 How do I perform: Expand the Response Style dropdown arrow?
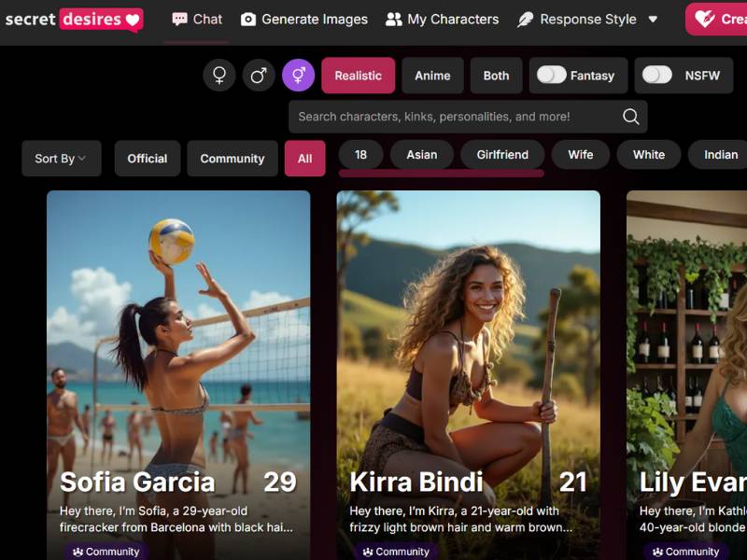653,20
